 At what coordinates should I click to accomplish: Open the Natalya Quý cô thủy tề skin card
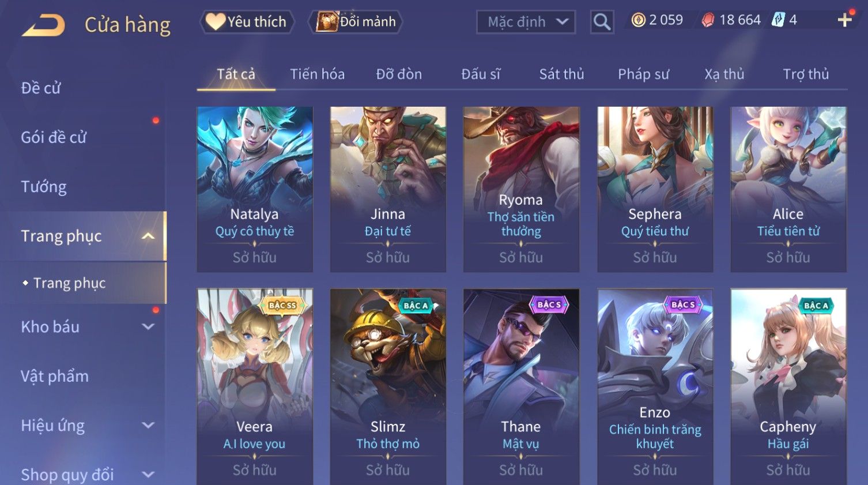255,189
